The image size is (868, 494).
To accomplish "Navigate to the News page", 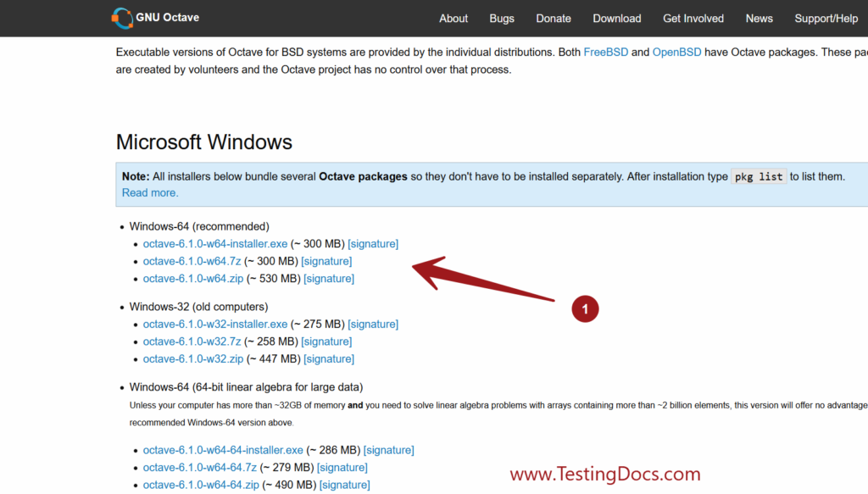I will coord(759,19).
